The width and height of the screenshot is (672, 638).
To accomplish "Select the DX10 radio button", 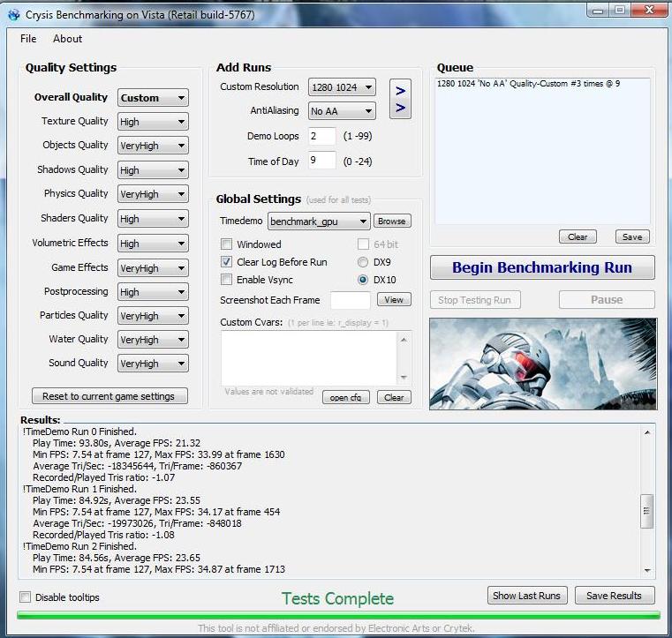I will click(363, 280).
